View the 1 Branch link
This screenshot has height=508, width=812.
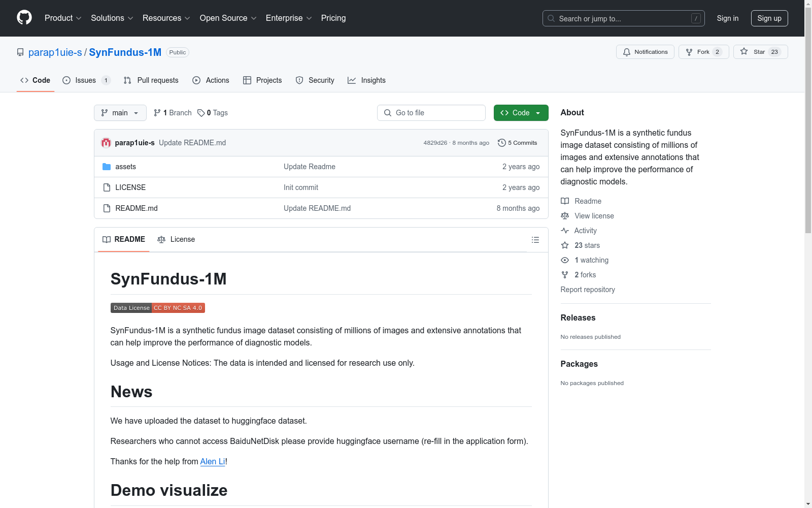tap(173, 113)
